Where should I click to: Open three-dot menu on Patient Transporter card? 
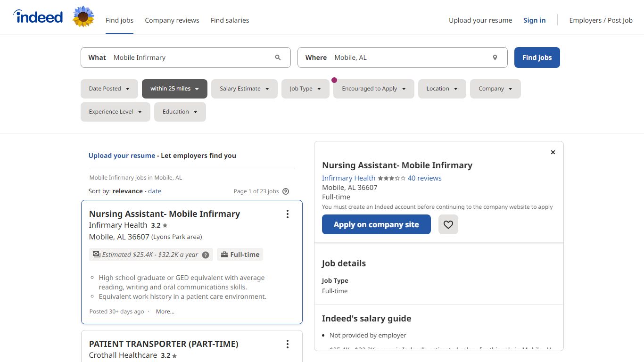coord(287,344)
